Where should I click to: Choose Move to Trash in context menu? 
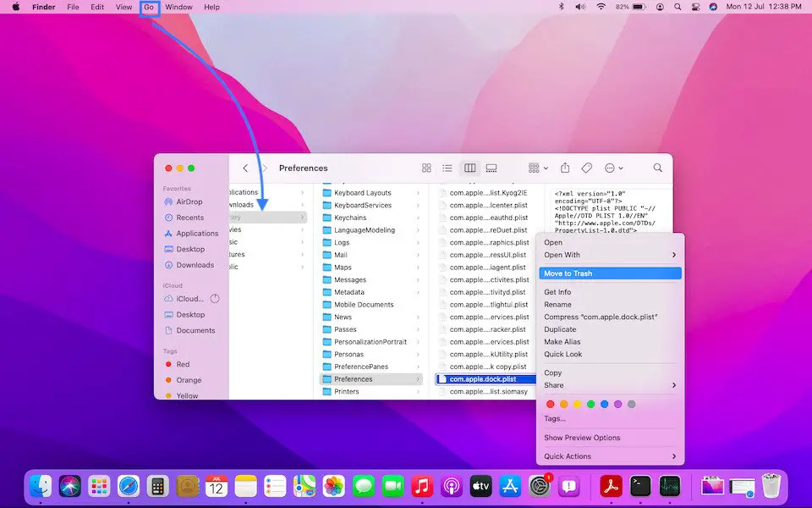(609, 273)
